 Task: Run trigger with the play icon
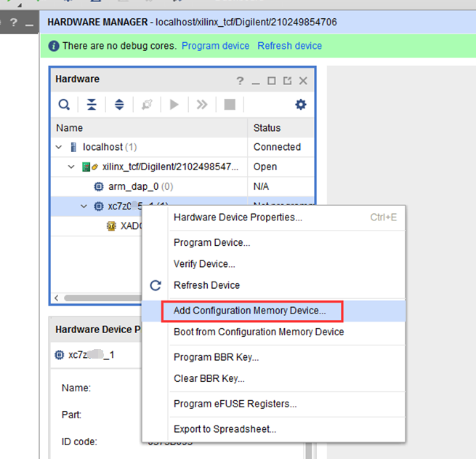(x=174, y=105)
